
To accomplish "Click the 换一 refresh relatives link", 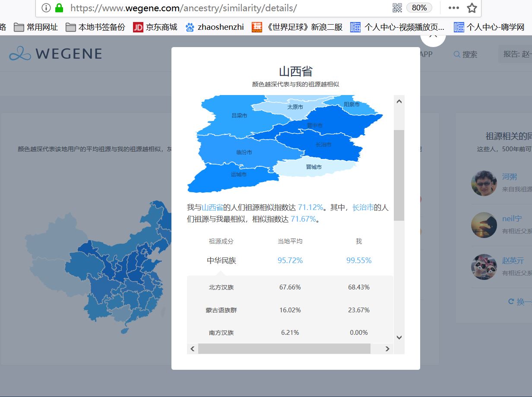I will tap(520, 302).
